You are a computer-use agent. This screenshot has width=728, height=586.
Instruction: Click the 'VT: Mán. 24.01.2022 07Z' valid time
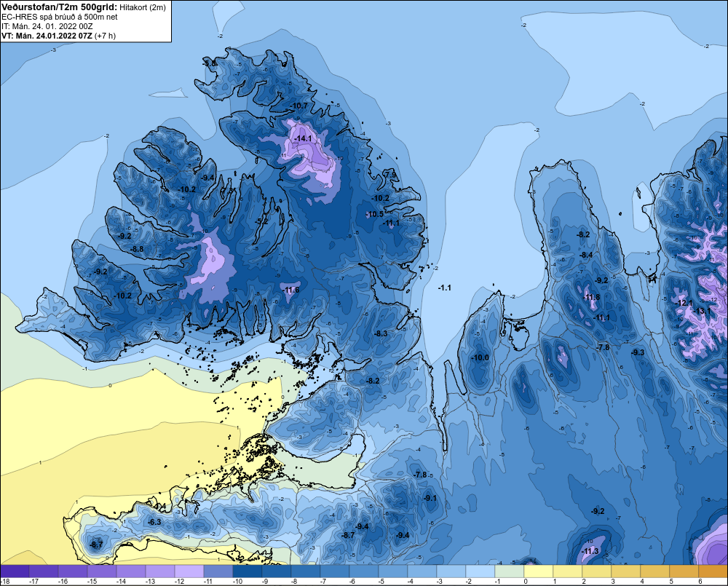tap(47, 36)
